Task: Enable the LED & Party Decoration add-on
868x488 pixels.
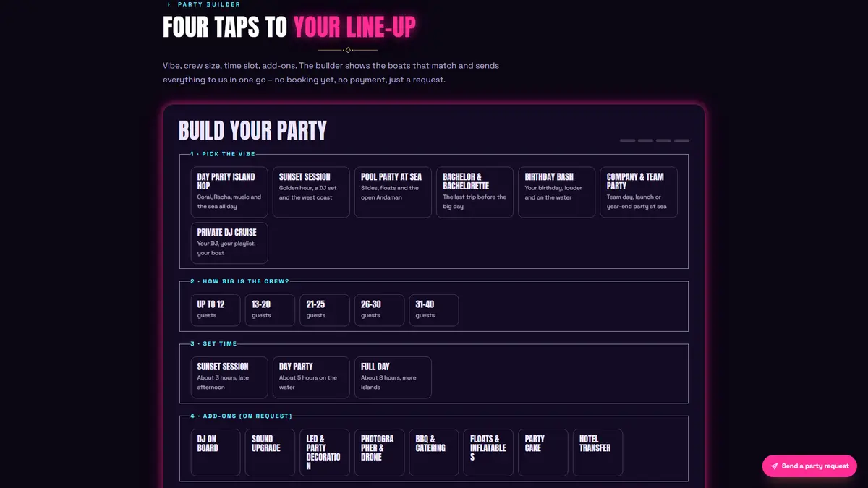Action: (x=325, y=453)
